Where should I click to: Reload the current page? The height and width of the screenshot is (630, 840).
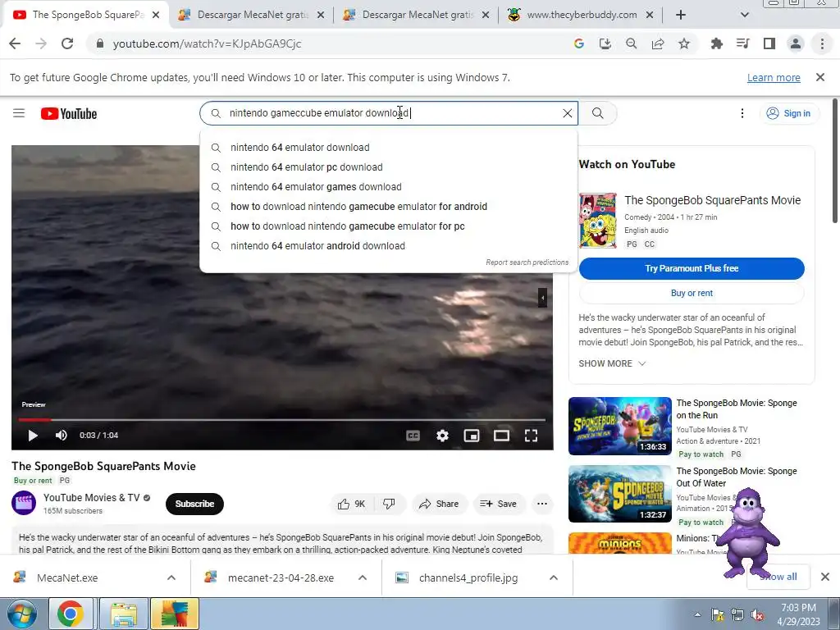67,43
